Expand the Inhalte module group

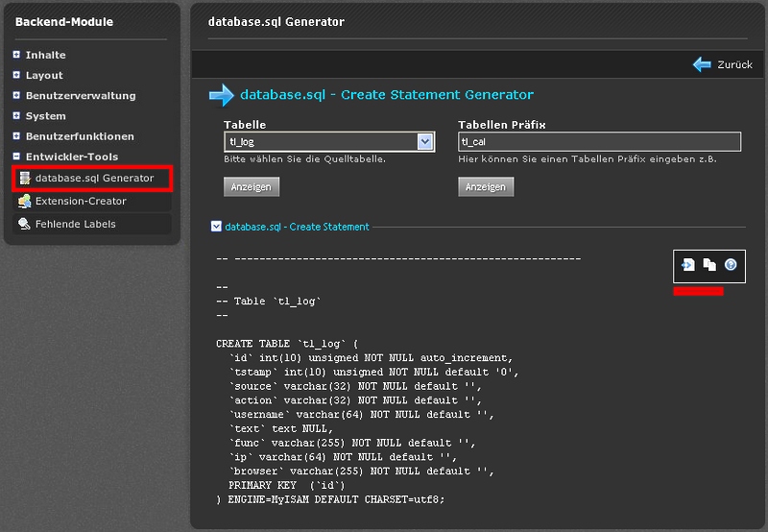(16, 55)
